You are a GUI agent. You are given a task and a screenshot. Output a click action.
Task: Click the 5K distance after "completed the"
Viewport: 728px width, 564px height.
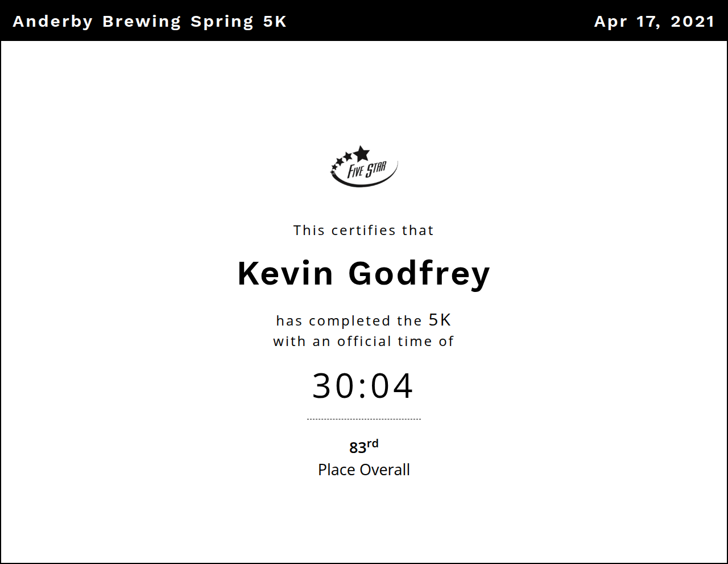[x=440, y=320]
